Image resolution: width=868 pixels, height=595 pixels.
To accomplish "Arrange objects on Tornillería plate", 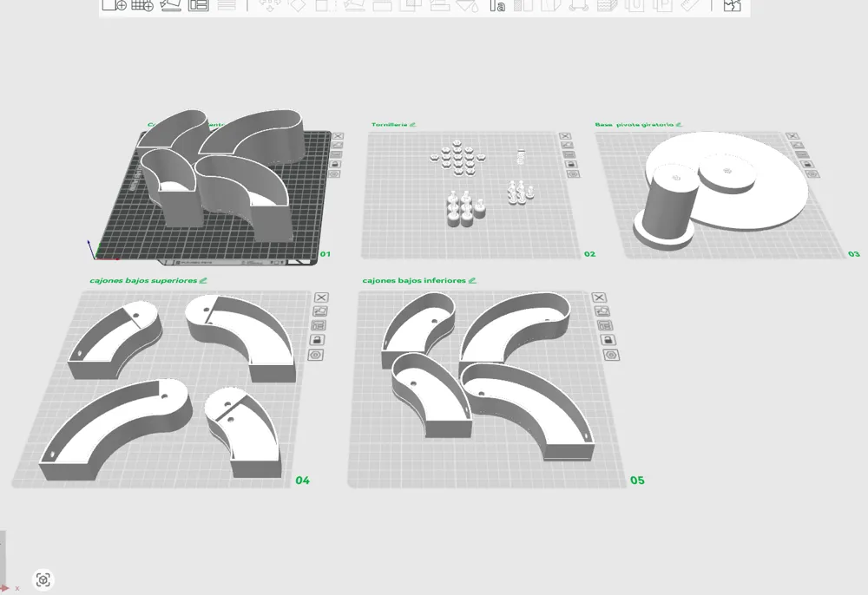I will pyautogui.click(x=569, y=154).
